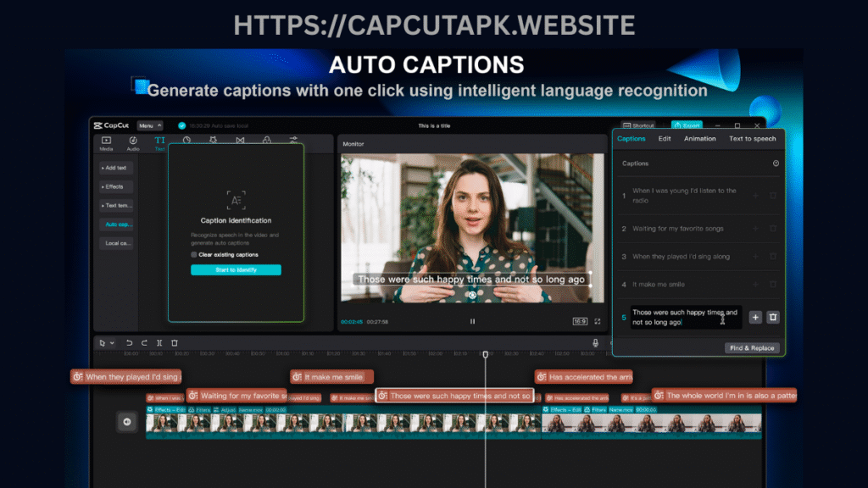Click the plus icon for caption 1
This screenshot has width=868, height=488.
(755, 196)
